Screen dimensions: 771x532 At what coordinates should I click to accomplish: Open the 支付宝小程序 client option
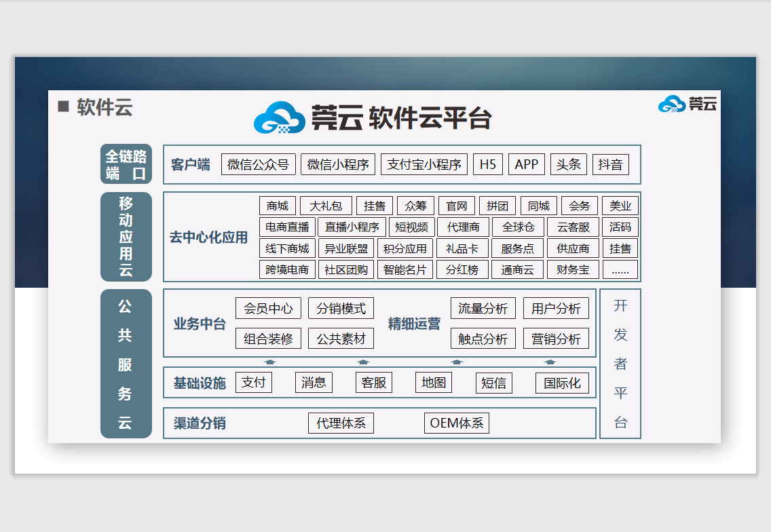pyautogui.click(x=424, y=164)
